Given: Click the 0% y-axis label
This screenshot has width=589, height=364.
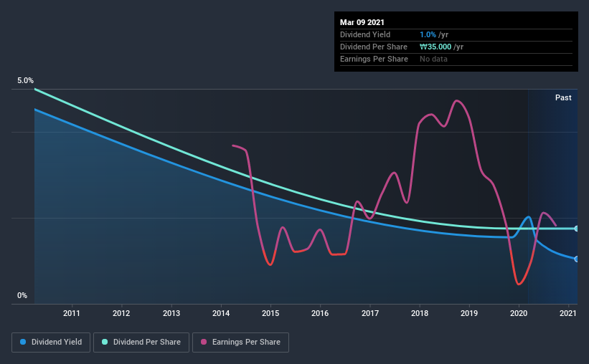Looking at the screenshot, I should coord(22,296).
